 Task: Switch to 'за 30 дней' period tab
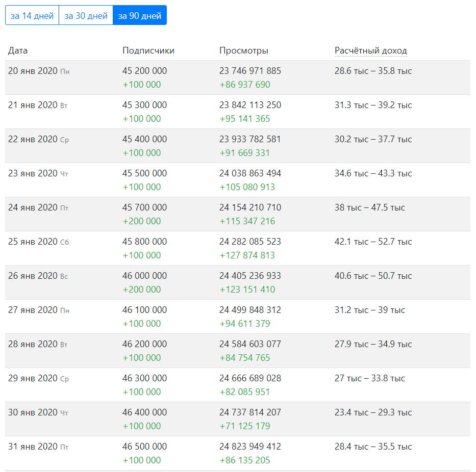point(86,15)
